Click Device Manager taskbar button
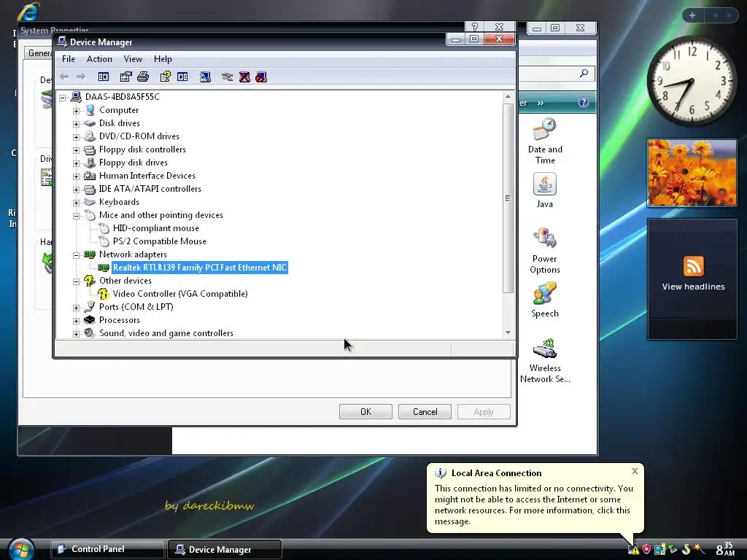Image resolution: width=747 pixels, height=560 pixels. (225, 549)
